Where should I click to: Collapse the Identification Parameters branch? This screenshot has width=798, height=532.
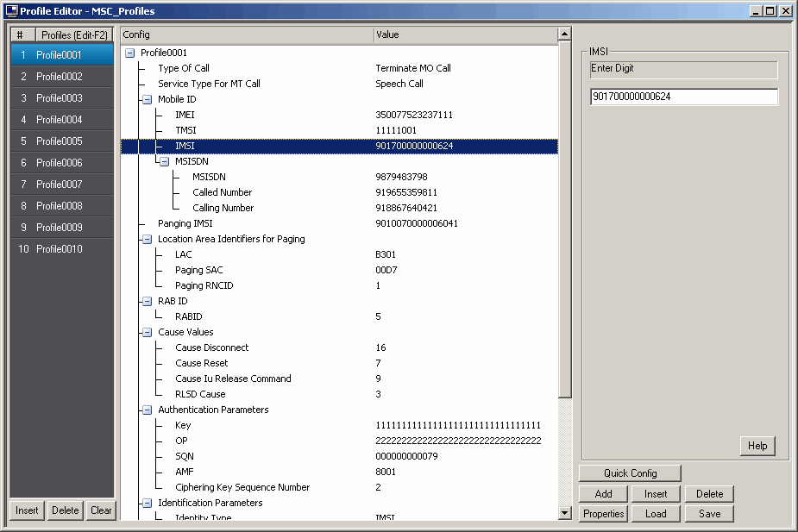(x=146, y=503)
